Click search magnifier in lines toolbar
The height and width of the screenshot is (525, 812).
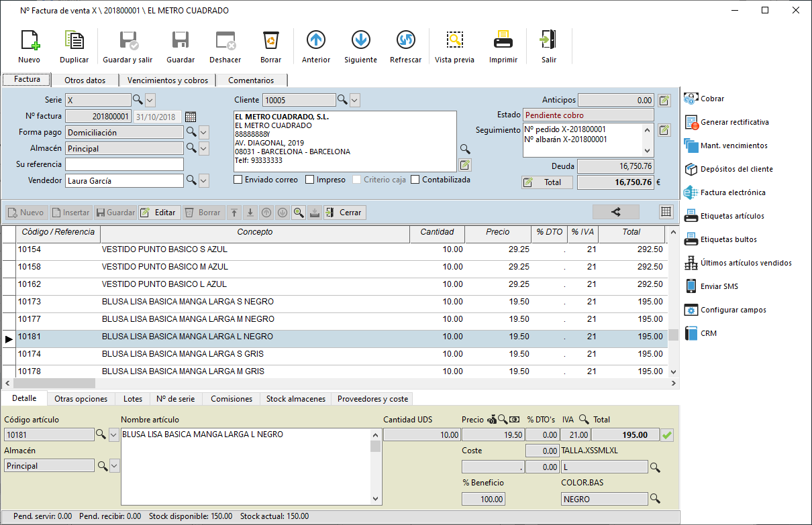[x=298, y=213]
